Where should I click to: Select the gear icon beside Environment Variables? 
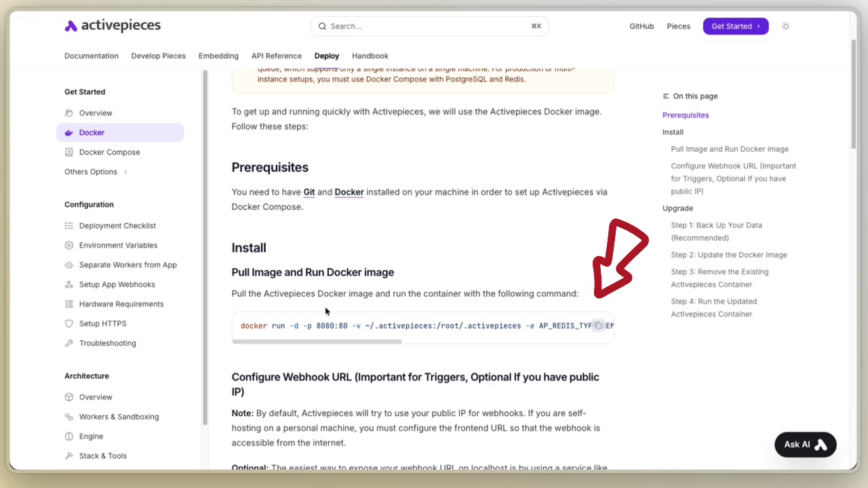click(x=68, y=245)
